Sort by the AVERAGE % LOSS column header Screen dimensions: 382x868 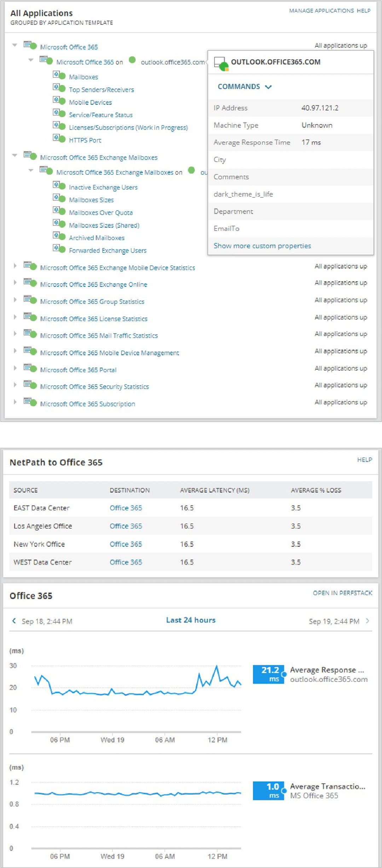click(x=316, y=490)
